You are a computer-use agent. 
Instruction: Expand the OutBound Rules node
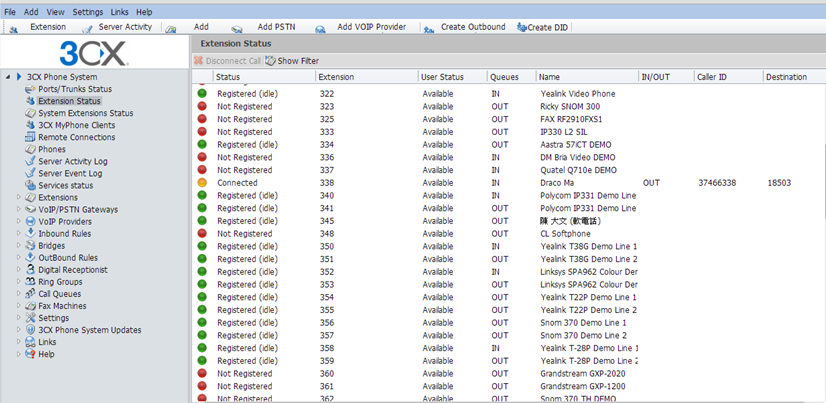tap(19, 258)
